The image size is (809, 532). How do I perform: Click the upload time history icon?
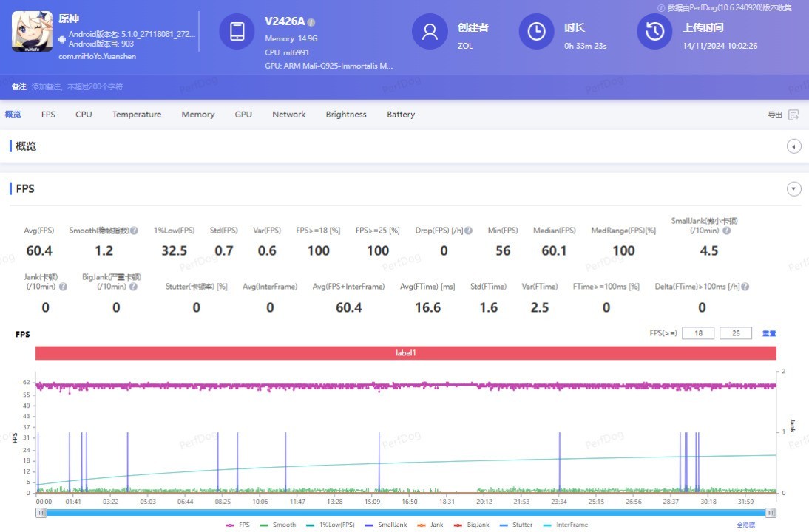click(654, 31)
